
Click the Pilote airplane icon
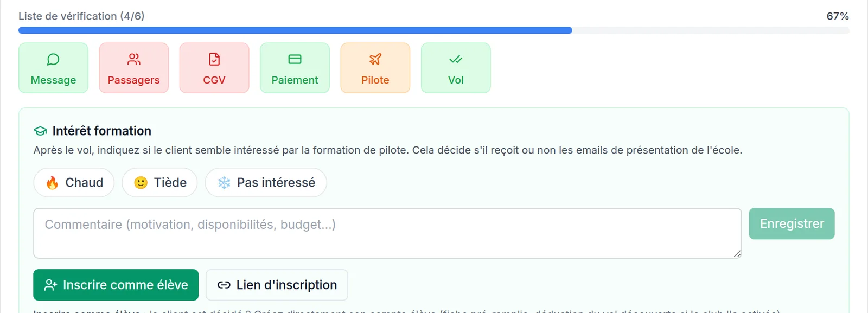pyautogui.click(x=375, y=59)
